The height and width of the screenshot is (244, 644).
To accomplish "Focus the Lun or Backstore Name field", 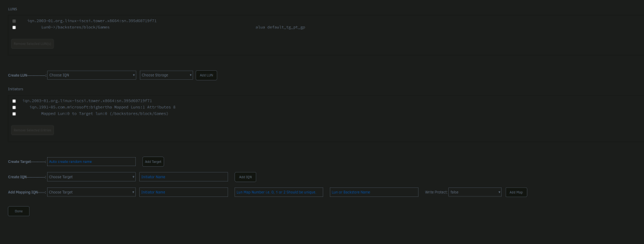I will [x=374, y=192].
